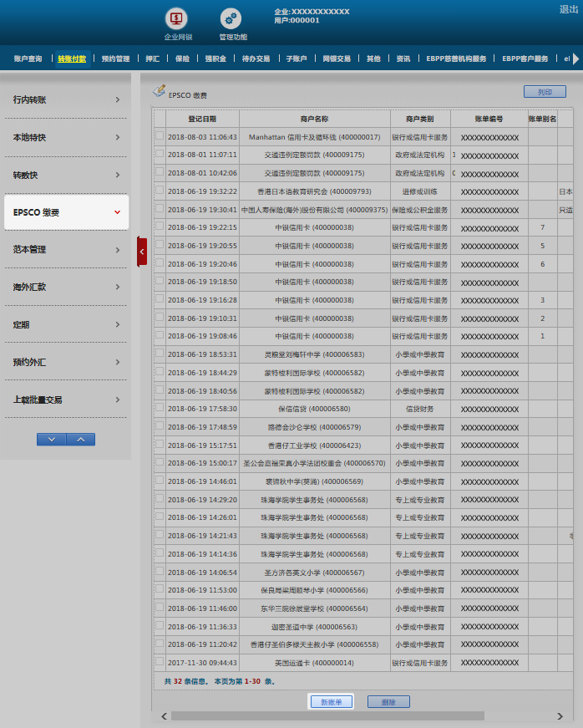Switch to the 网银交易 menu
The width and height of the screenshot is (583, 728).
pyautogui.click(x=337, y=59)
